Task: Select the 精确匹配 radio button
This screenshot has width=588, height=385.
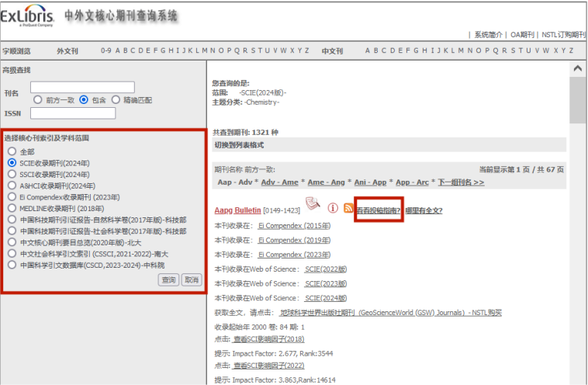Action: tap(116, 99)
